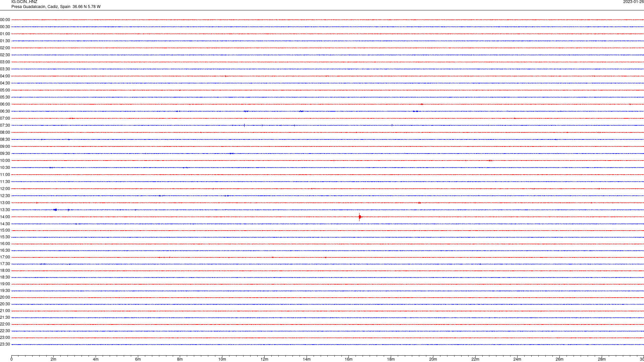
Task: Select the 19:00 row label
Action: (5, 284)
